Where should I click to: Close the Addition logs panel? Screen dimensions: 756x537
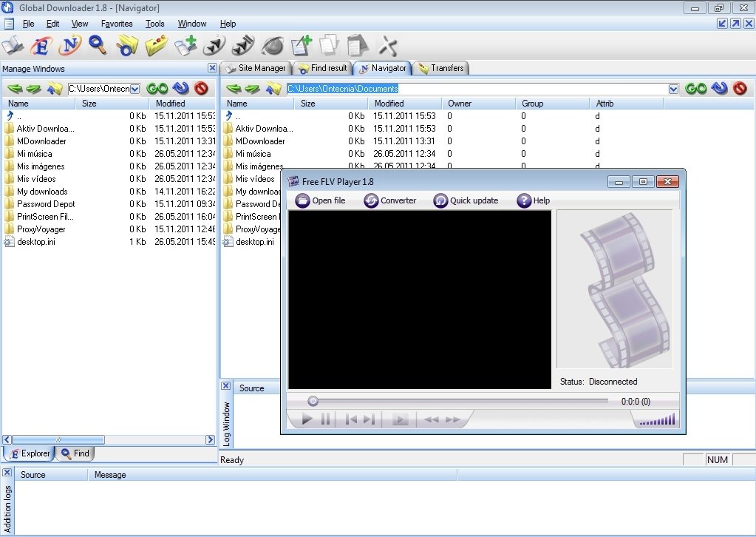[7, 473]
